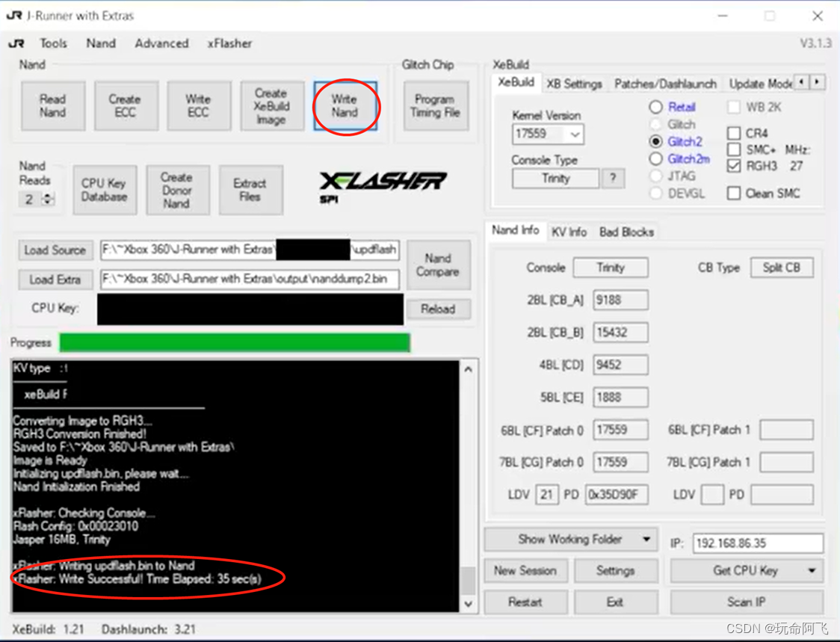This screenshot has width=840, height=642.
Task: Close the J-Runner window
Action: [x=817, y=16]
